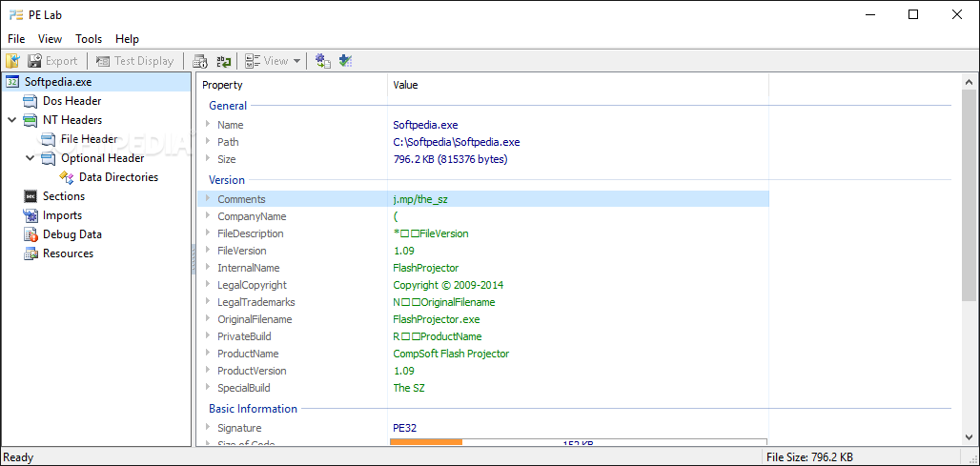This screenshot has height=466, width=980.
Task: Click the Debug Data warning icon
Action: pos(31,234)
